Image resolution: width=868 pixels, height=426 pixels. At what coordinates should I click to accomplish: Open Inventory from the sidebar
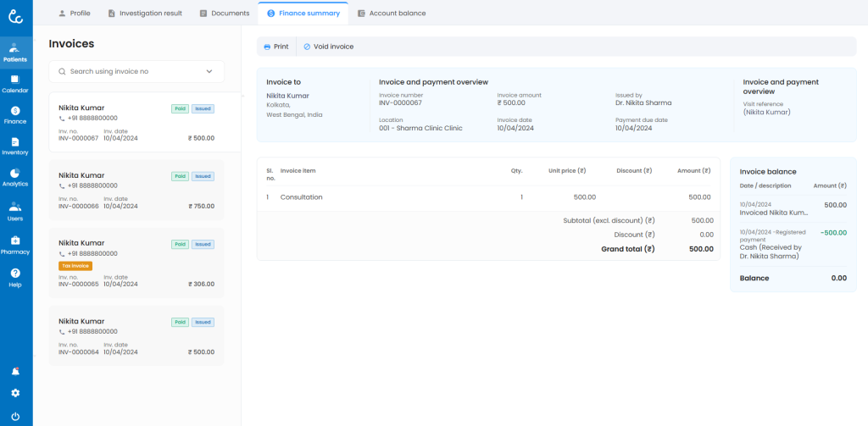[15, 146]
